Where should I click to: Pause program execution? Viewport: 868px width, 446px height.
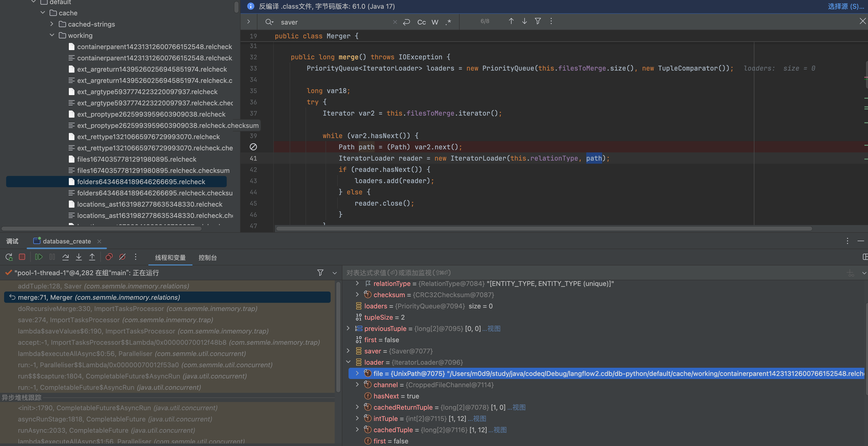(52, 257)
